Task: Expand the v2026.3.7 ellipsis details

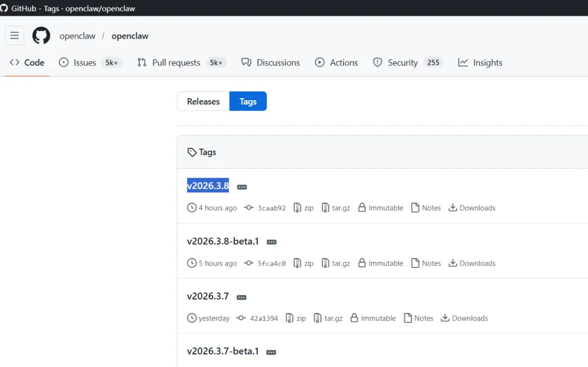Action: pos(242,298)
